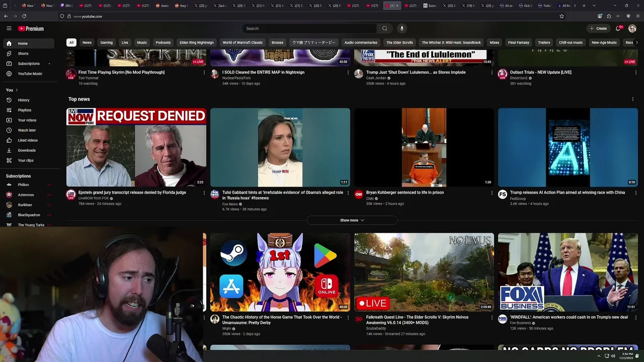Screen dimensions: 644x362
Task: Click the search magnifier button
Action: [x=385, y=29]
